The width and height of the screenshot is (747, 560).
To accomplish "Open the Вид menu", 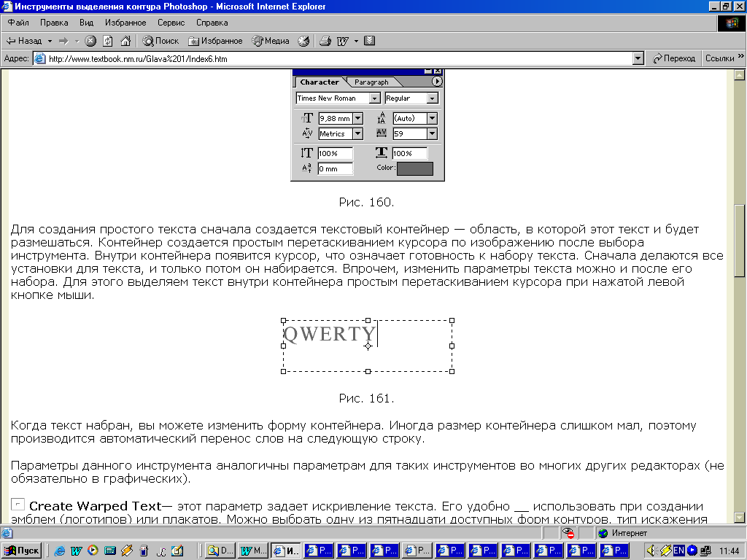I will point(86,23).
